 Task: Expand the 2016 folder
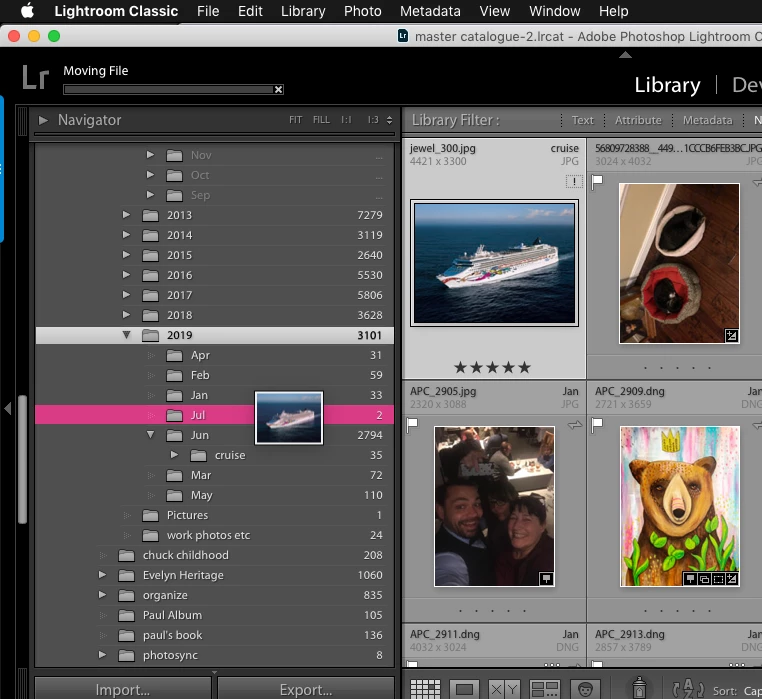click(x=126, y=275)
